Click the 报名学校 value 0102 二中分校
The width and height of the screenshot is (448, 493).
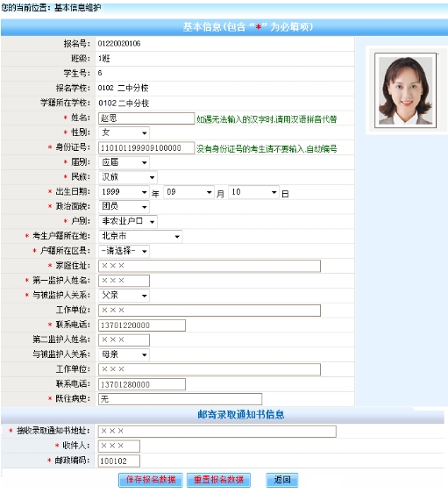123,88
